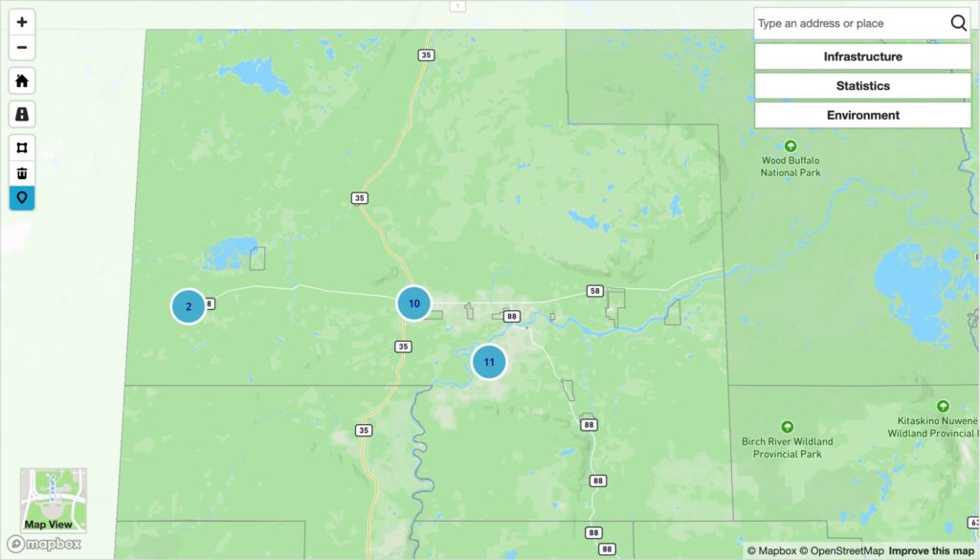
Task: Open the Infrastructure panel
Action: 862,56
